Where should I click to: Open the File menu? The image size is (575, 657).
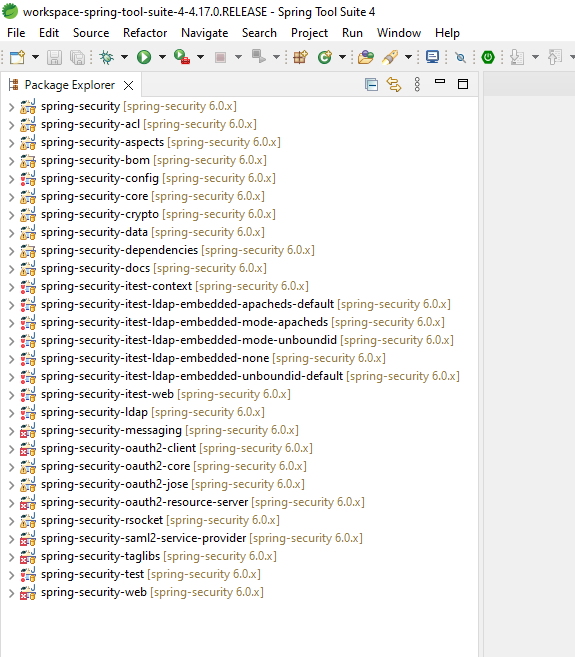click(x=16, y=33)
